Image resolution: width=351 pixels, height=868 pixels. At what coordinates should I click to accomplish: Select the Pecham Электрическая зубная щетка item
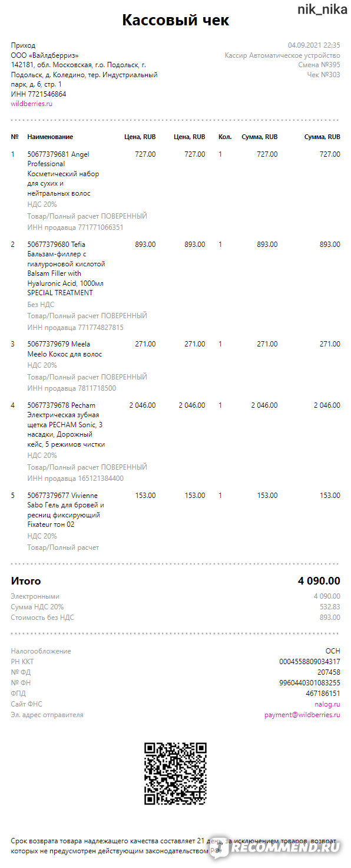(67, 425)
